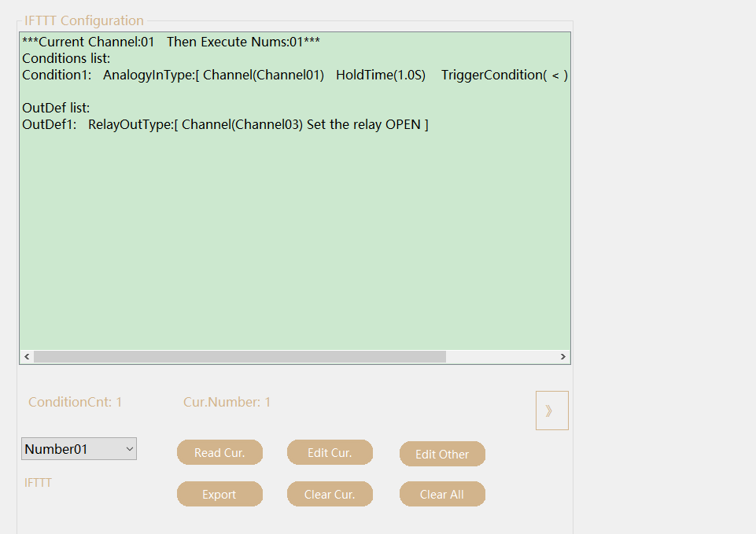756x534 pixels.
Task: Click the horizontal scrollbar thumb
Action: click(239, 357)
